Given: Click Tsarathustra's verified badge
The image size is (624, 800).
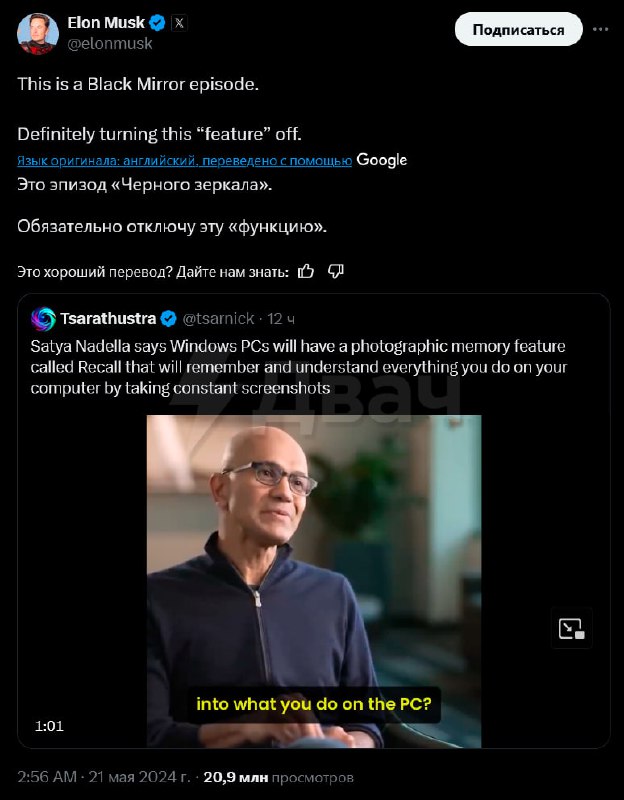Looking at the screenshot, I should [x=168, y=319].
